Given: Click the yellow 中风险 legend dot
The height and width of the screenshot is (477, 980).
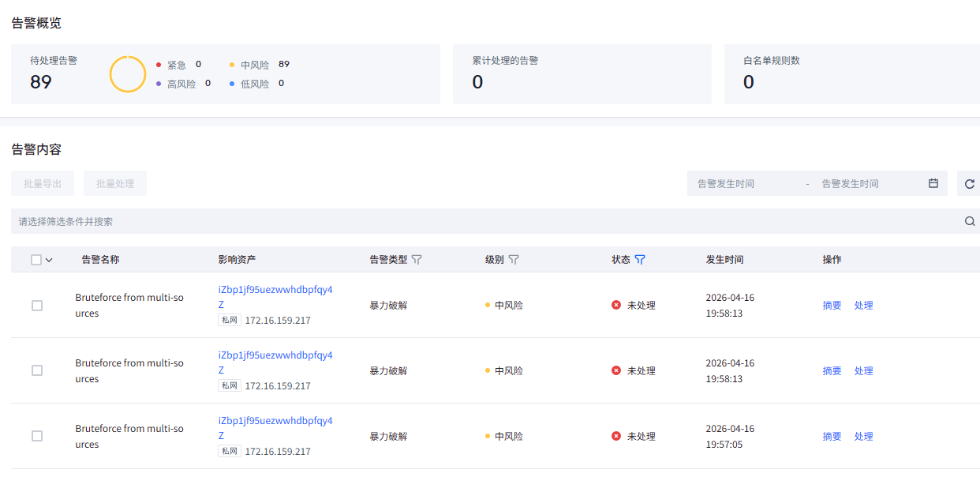Looking at the screenshot, I should click(232, 65).
